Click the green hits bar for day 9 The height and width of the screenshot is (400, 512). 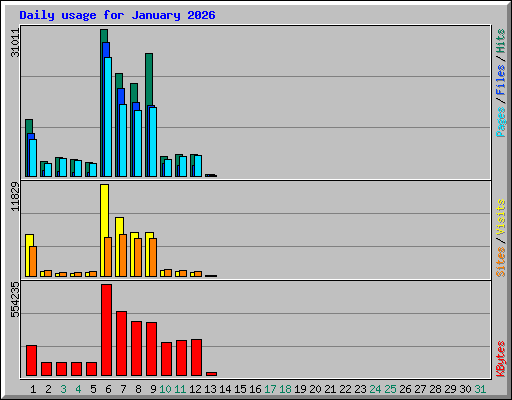pos(149,79)
